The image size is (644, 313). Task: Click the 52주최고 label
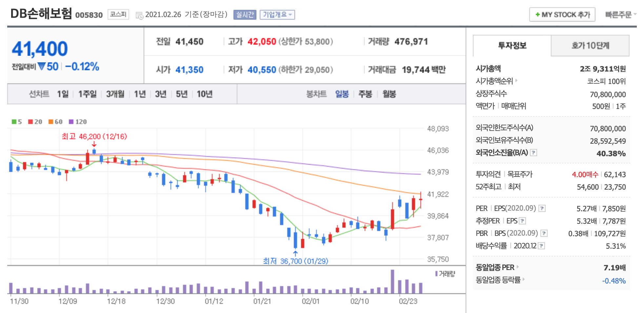(488, 187)
